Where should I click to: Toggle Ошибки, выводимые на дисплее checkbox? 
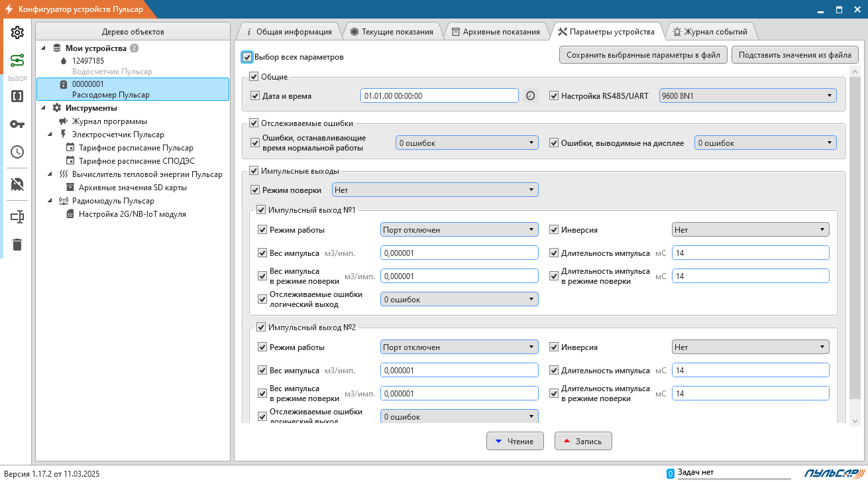click(554, 143)
